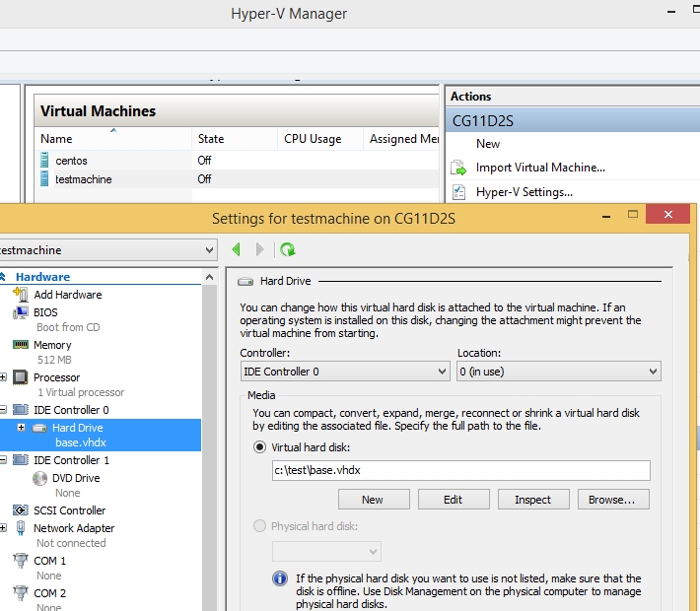Collapse the IDE Controller 0 node
The width and height of the screenshot is (700, 611).
click(3, 410)
